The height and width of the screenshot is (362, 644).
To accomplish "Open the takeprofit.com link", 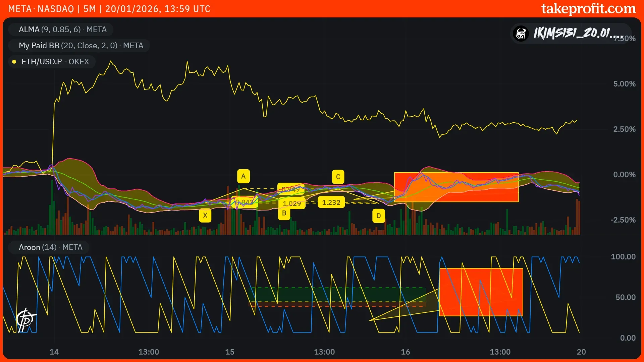I will pos(588,9).
